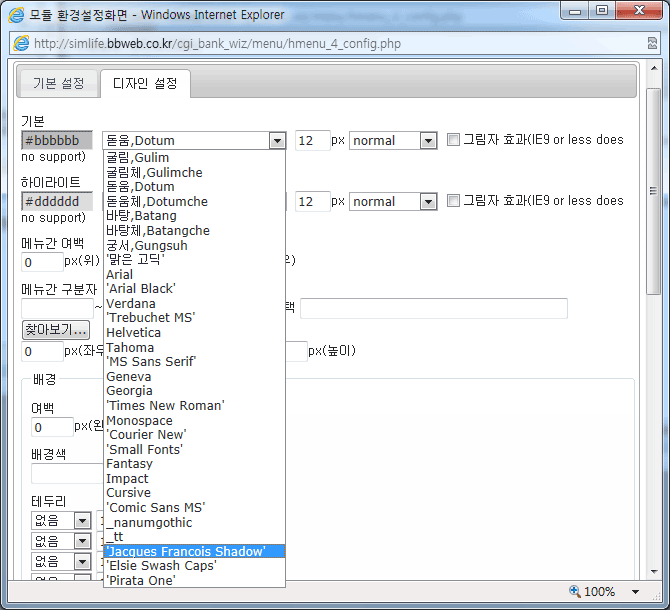Click the 좌우 separator spacing px field

tap(42, 352)
